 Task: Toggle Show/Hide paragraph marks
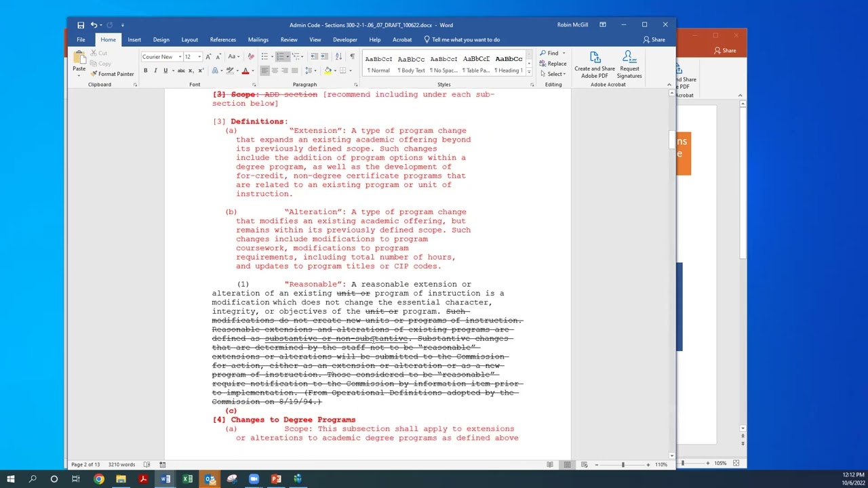point(352,57)
